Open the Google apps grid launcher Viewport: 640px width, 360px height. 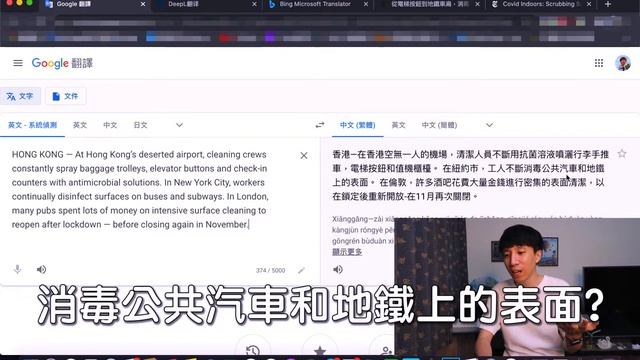pyautogui.click(x=599, y=63)
